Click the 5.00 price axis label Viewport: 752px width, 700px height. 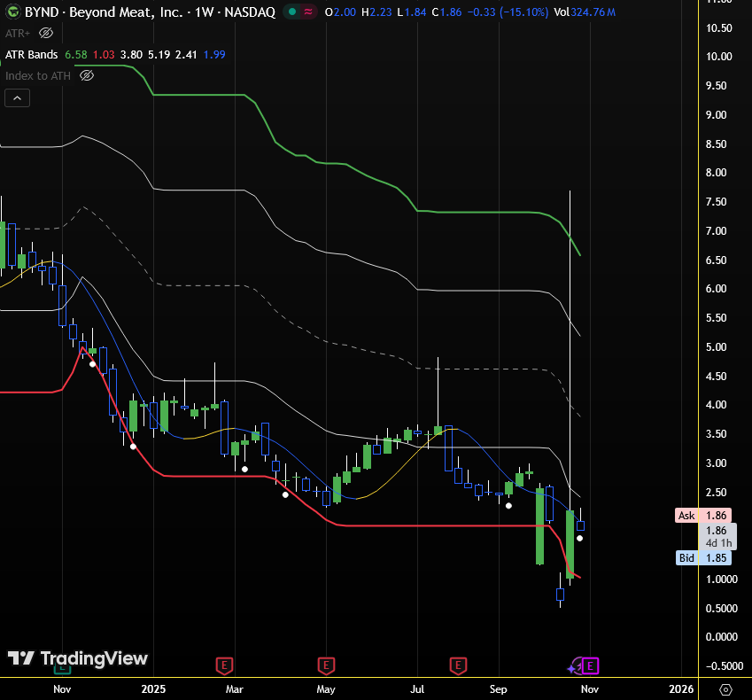(x=716, y=346)
